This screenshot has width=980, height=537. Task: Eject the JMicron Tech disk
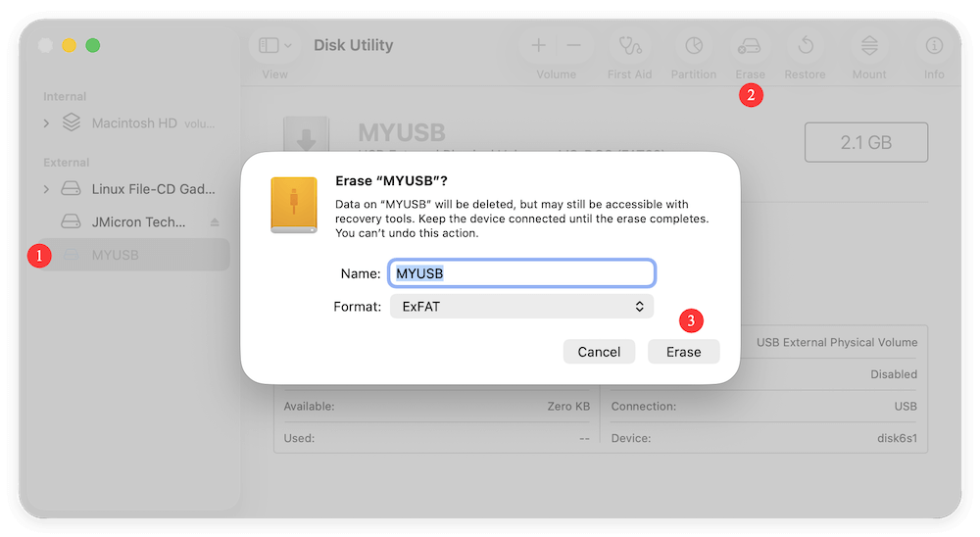tap(215, 221)
